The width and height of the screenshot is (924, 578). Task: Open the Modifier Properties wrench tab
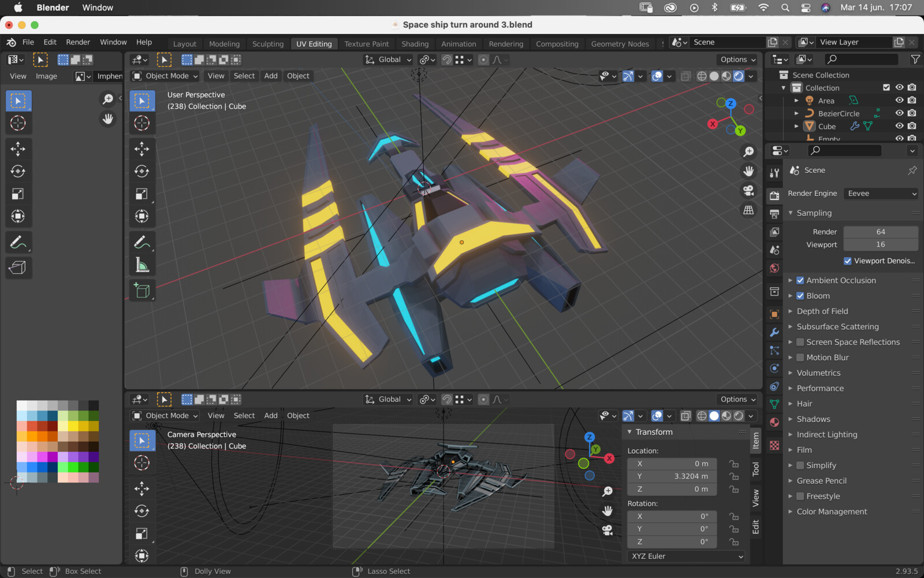[x=774, y=332]
